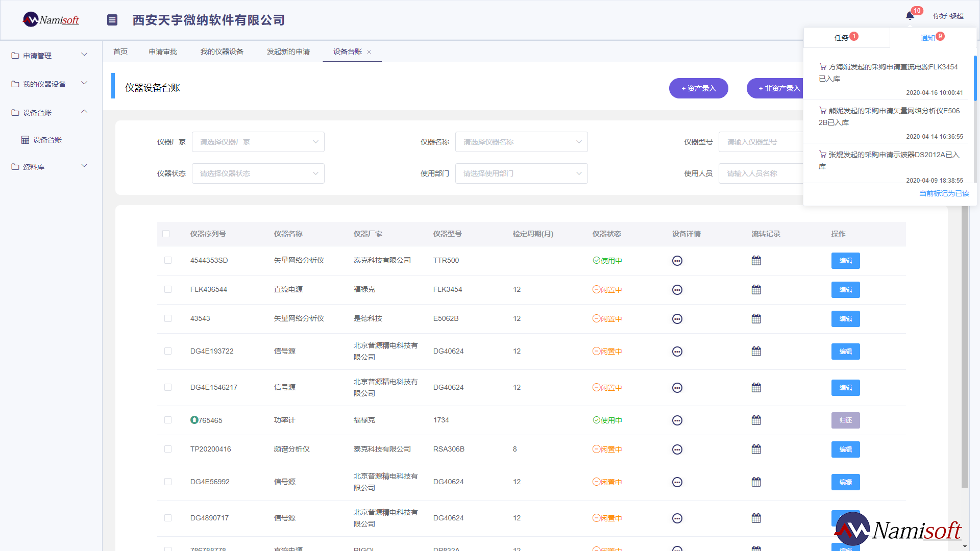
Task: Click the + 资产录入 button
Action: click(x=699, y=88)
